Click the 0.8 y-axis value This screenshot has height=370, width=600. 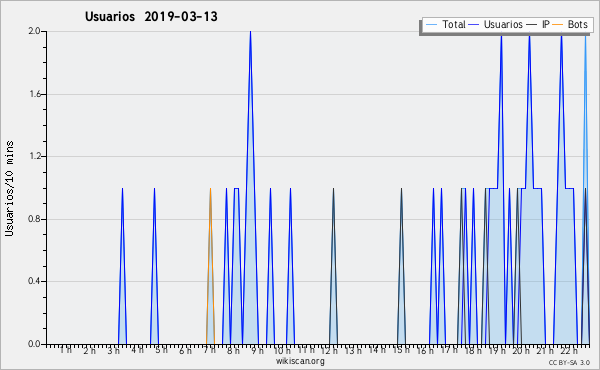34,219
